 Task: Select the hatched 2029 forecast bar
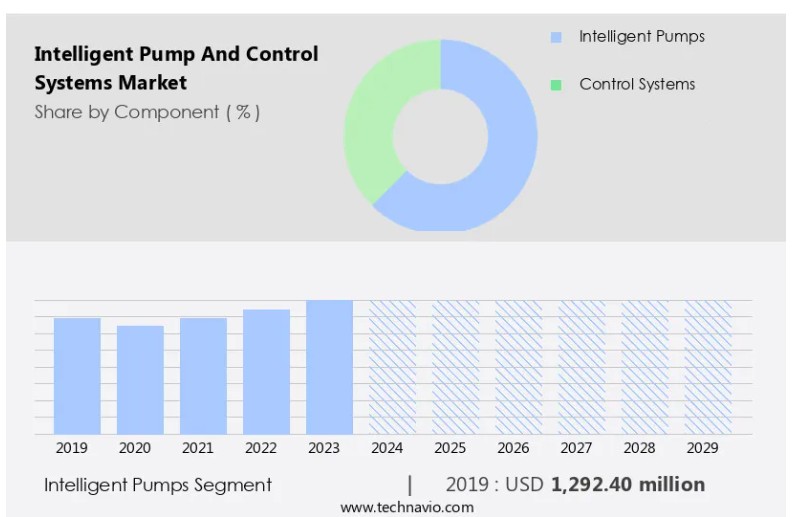[708, 367]
